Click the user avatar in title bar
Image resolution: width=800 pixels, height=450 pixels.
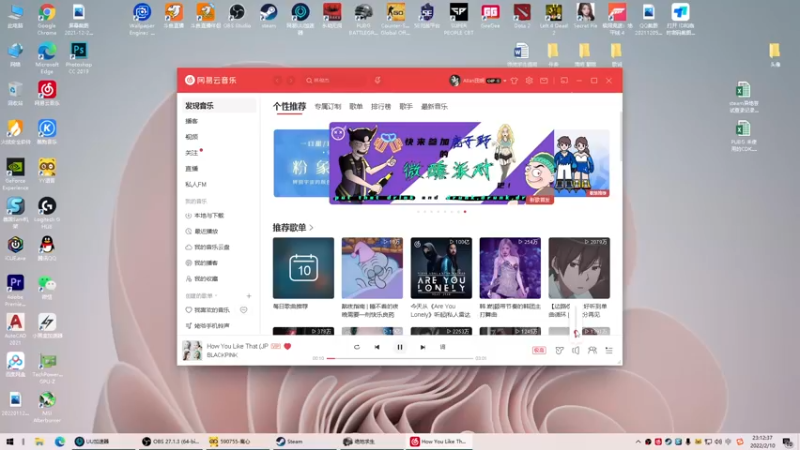pos(454,81)
